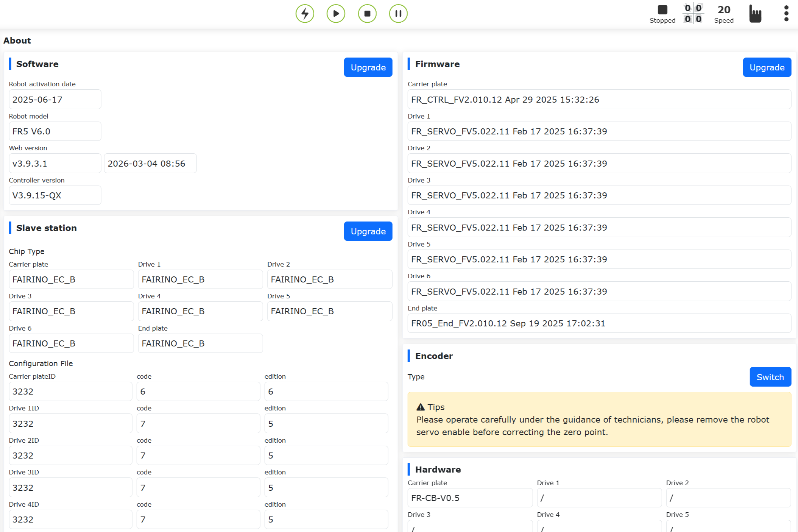Click the four-zero counter grid icon
This screenshot has height=532, width=798.
click(x=693, y=14)
